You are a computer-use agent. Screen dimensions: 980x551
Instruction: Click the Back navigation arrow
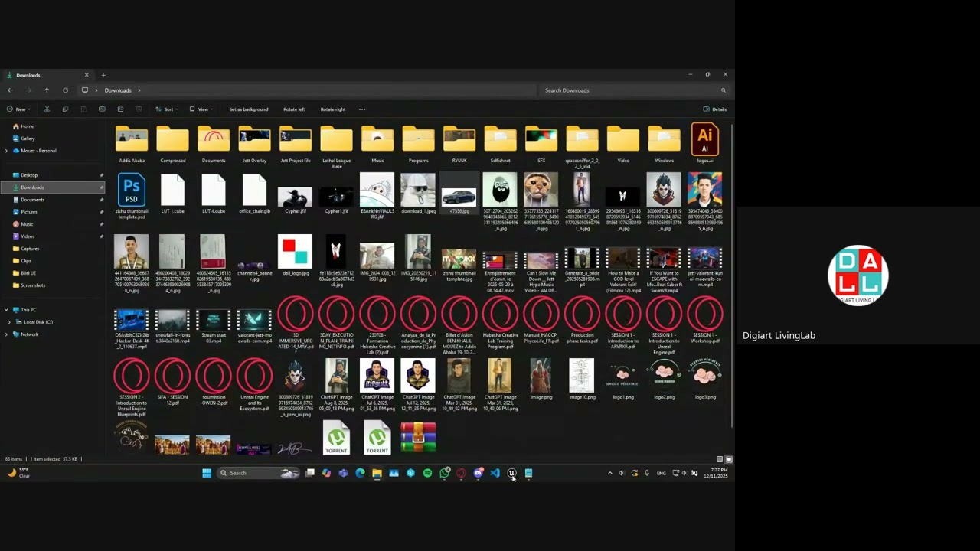(10, 90)
